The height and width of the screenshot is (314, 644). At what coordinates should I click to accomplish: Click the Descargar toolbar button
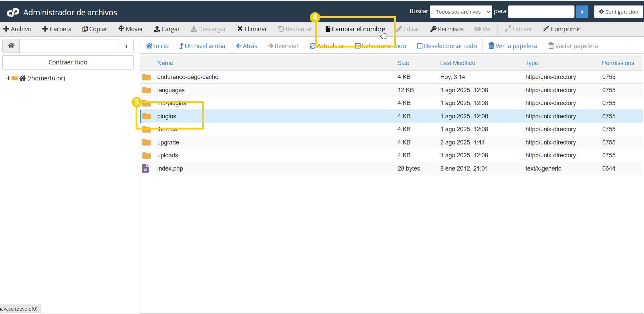click(208, 29)
